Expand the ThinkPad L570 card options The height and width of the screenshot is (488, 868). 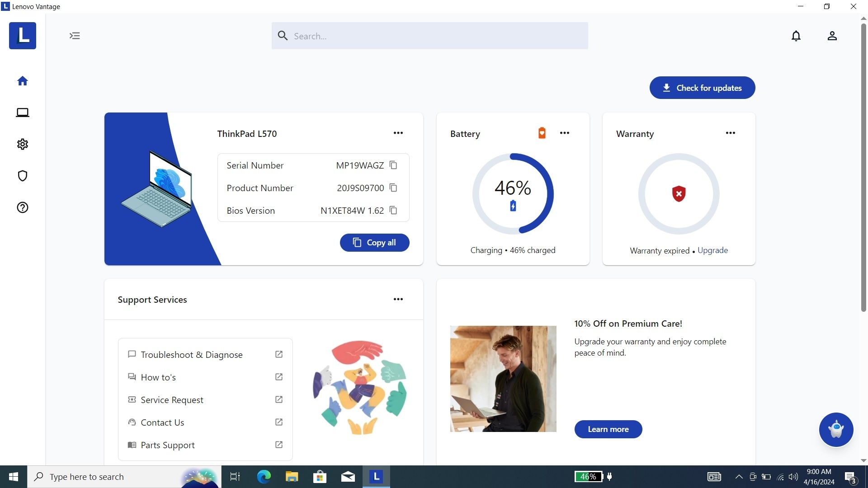[x=398, y=133]
